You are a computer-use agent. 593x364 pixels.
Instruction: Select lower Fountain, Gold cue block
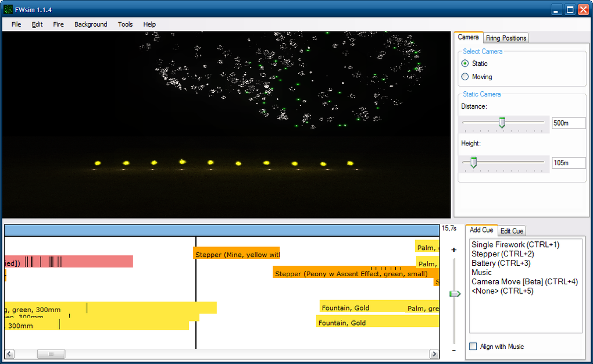point(377,321)
